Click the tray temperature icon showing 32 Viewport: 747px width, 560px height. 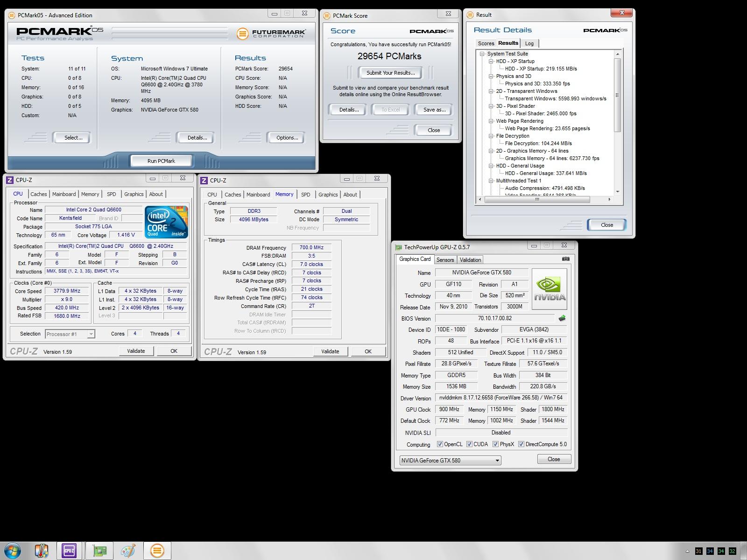click(732, 551)
